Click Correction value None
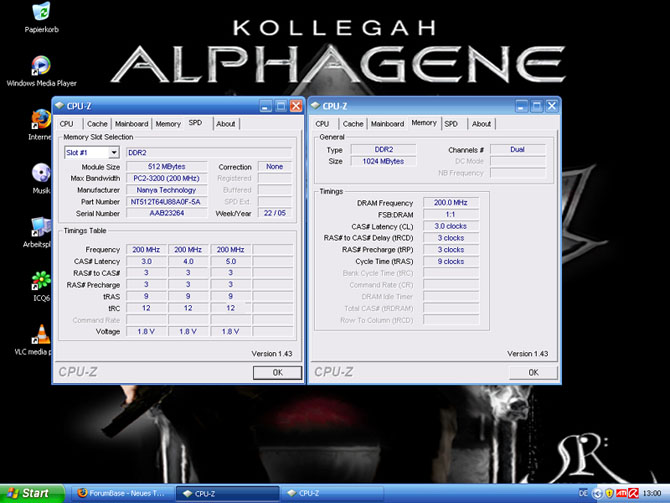 tap(275, 167)
